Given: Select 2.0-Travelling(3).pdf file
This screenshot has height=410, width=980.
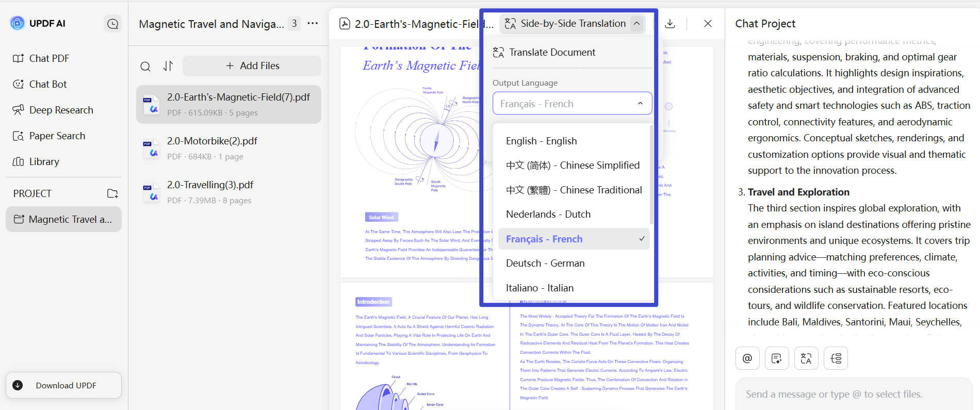Looking at the screenshot, I should [228, 192].
